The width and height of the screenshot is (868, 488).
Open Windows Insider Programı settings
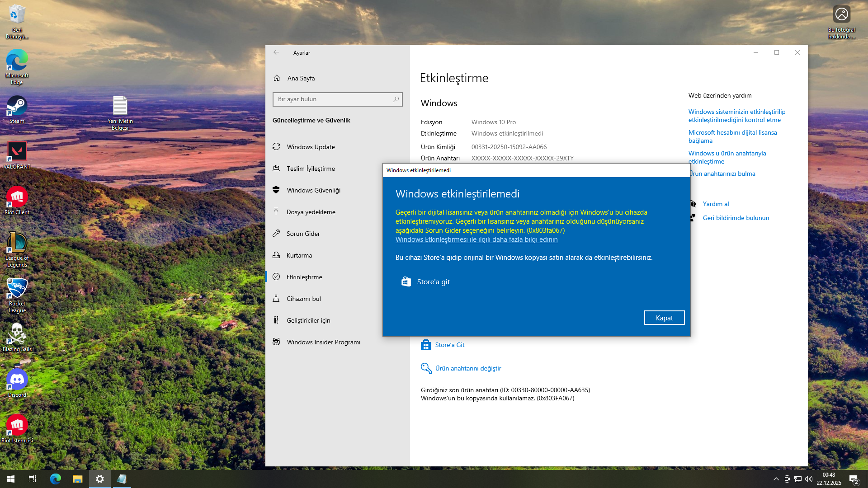pos(324,342)
